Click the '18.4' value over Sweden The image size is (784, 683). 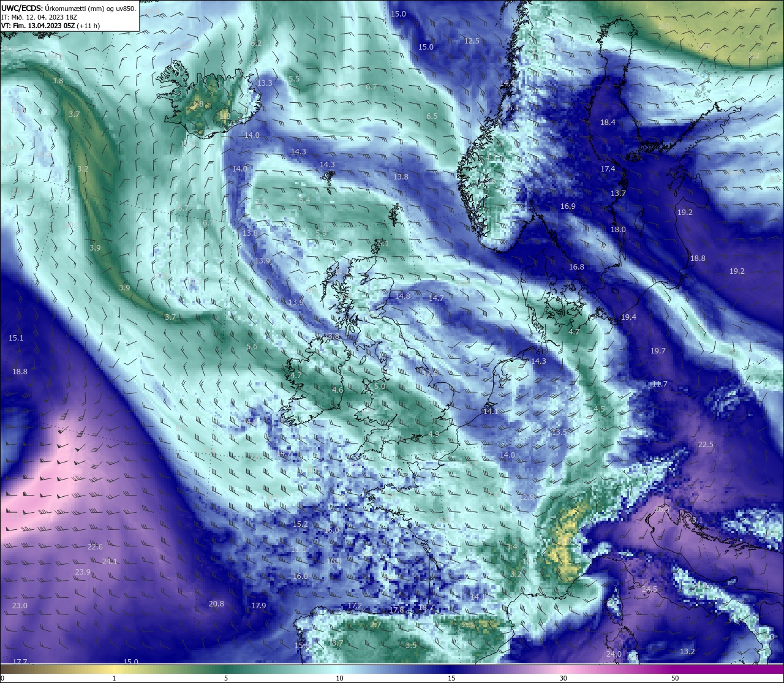[x=608, y=123]
